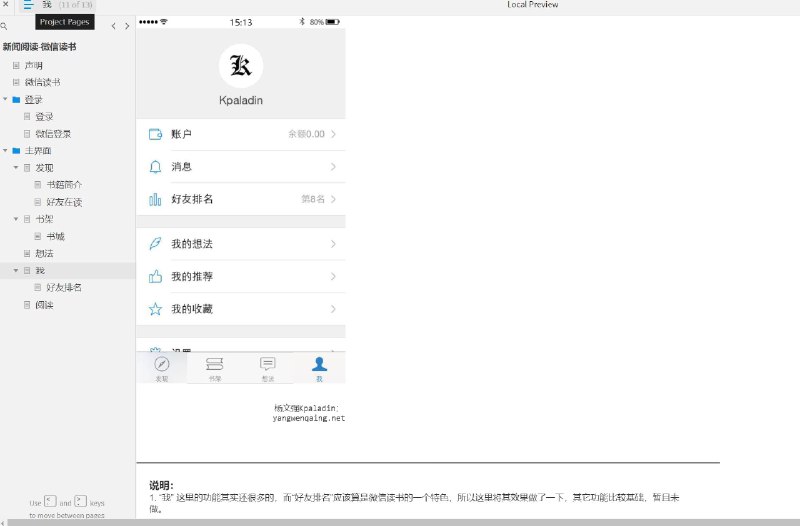The height and width of the screenshot is (526, 800).
Task: Open the 好友排名 row chevron in phone
Action: 333,199
